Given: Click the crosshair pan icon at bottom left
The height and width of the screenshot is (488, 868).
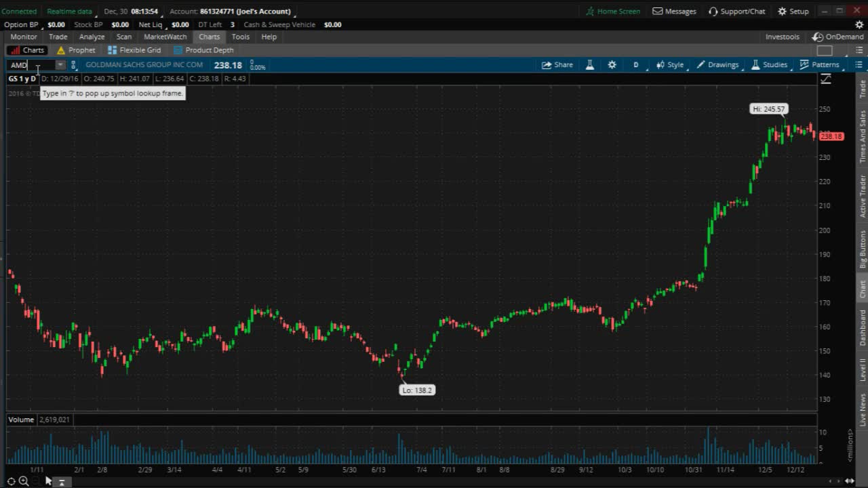Looking at the screenshot, I should point(11,481).
